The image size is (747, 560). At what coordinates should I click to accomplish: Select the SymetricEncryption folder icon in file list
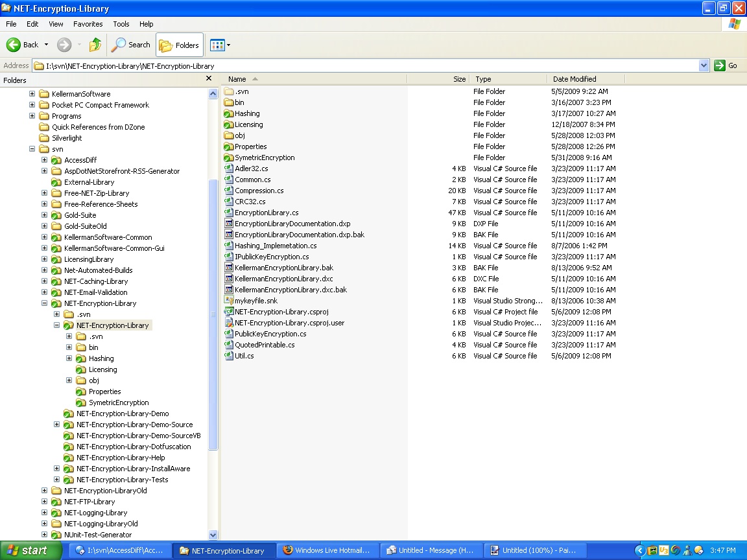coord(229,157)
